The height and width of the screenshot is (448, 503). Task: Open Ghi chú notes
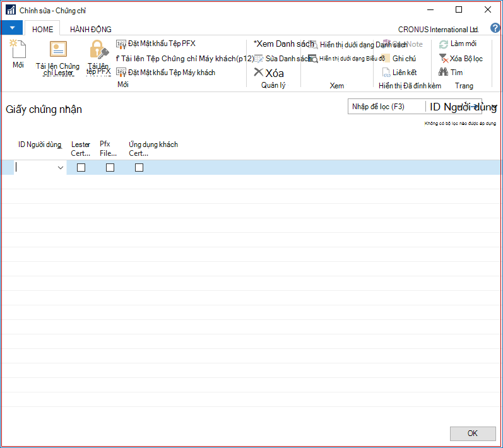(x=399, y=58)
